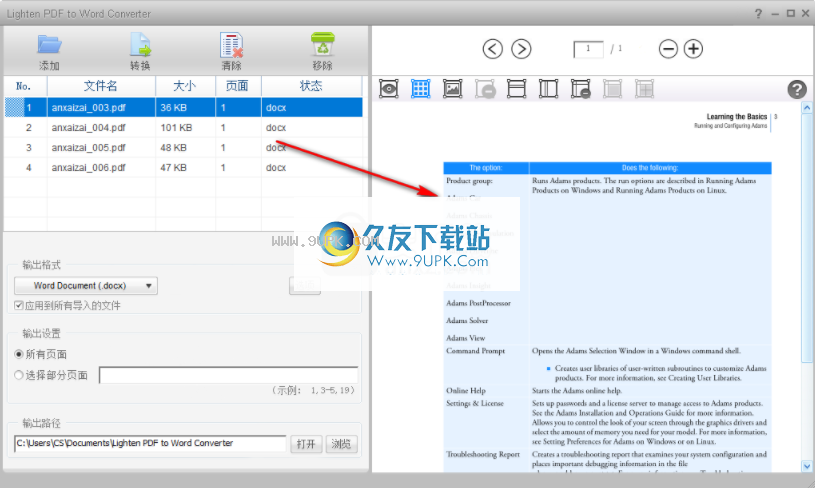Zoom in preview with plus button

(693, 49)
